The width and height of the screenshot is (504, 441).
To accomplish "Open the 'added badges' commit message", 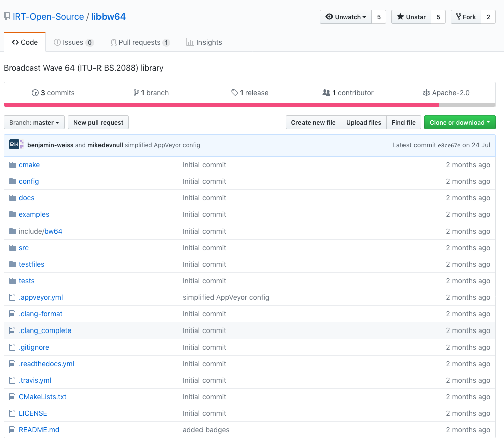I will (206, 430).
